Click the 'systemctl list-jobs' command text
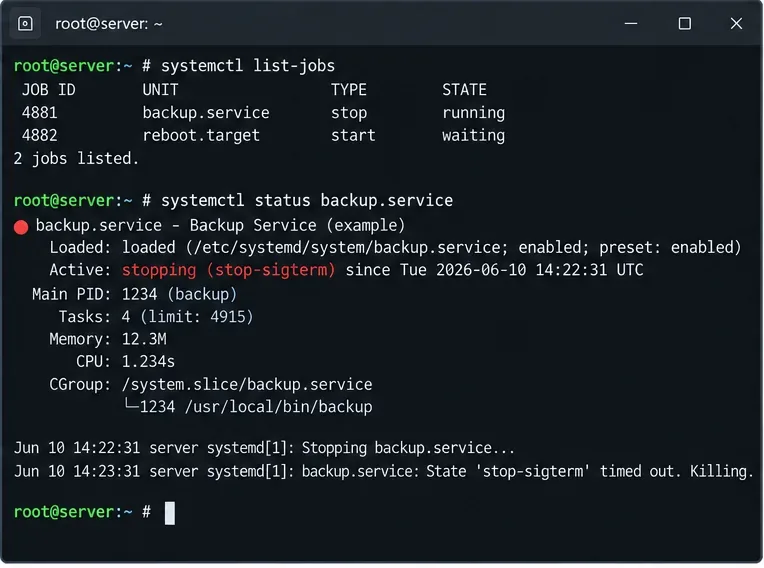Image resolution: width=764 pixels, height=568 pixels. click(x=248, y=66)
